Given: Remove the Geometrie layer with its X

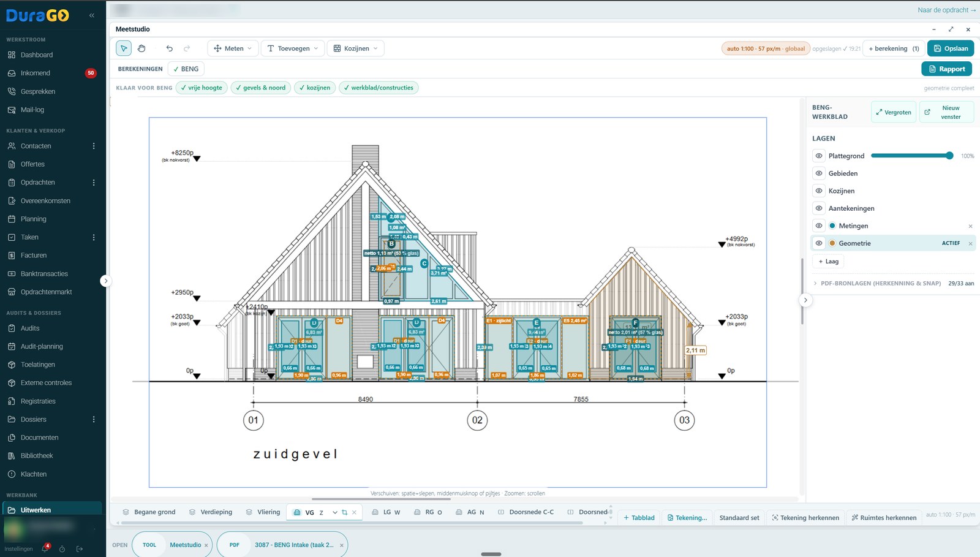Looking at the screenshot, I should pos(970,244).
